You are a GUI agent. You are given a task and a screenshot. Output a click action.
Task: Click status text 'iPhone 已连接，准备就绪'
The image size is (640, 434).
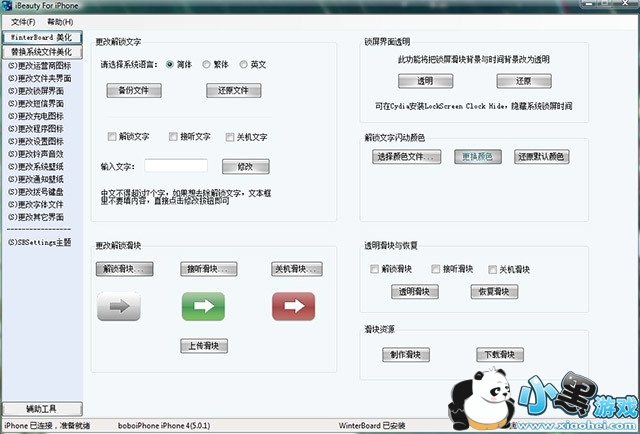pos(47,425)
